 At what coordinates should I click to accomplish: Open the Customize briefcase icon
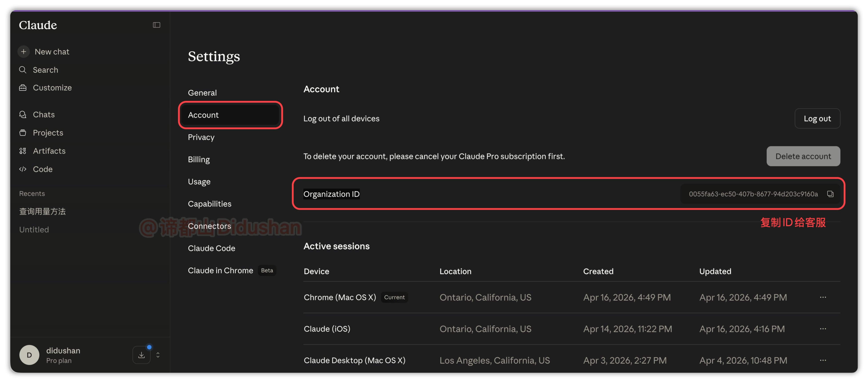pos(23,87)
